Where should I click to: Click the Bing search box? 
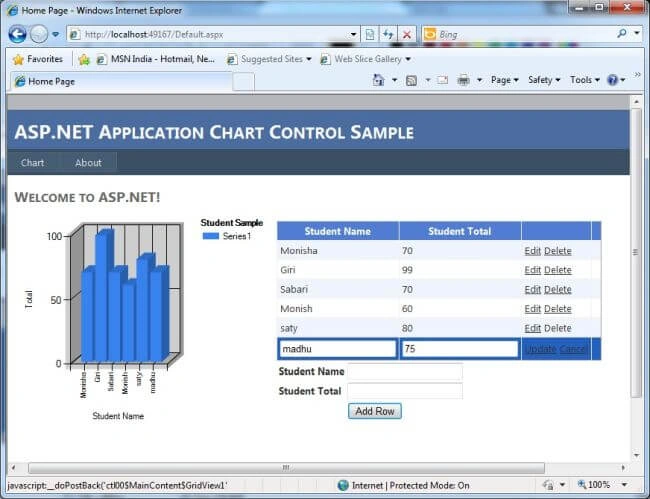(x=524, y=34)
